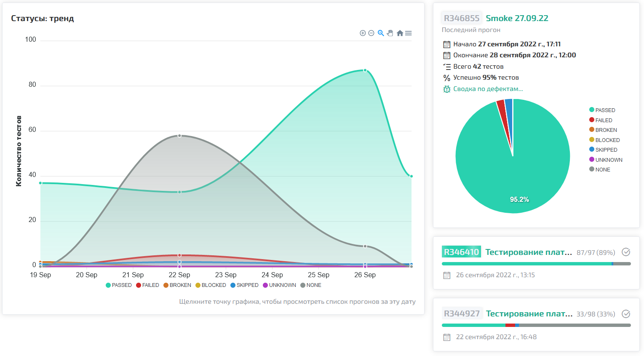Activate the selection zoom magnifier tool
The width and height of the screenshot is (644, 356).
click(x=381, y=33)
